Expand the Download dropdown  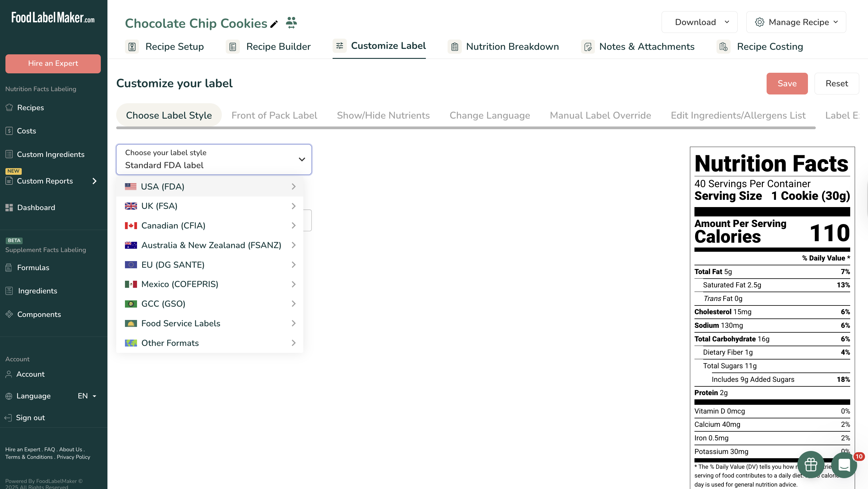pyautogui.click(x=699, y=22)
